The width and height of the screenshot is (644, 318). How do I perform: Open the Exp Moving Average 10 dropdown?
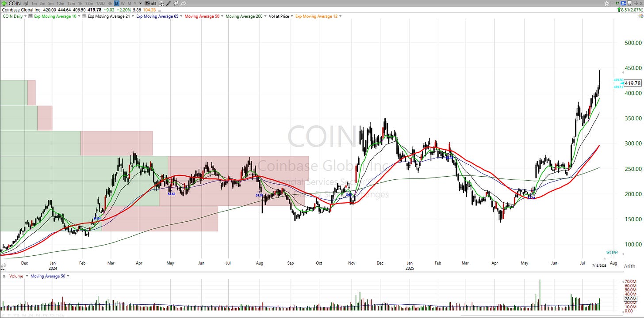point(79,16)
